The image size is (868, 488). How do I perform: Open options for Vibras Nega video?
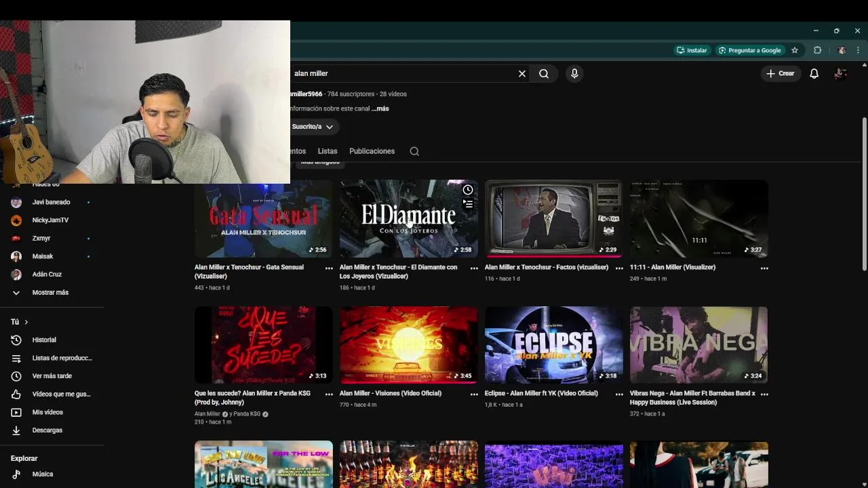[764, 394]
